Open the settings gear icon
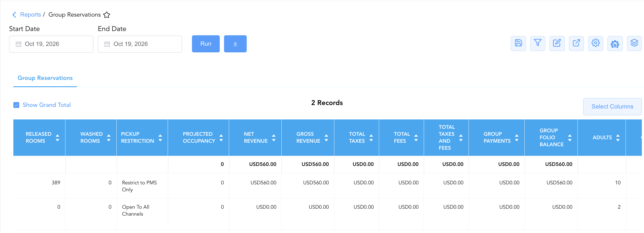This screenshot has height=233, width=644. point(595,43)
